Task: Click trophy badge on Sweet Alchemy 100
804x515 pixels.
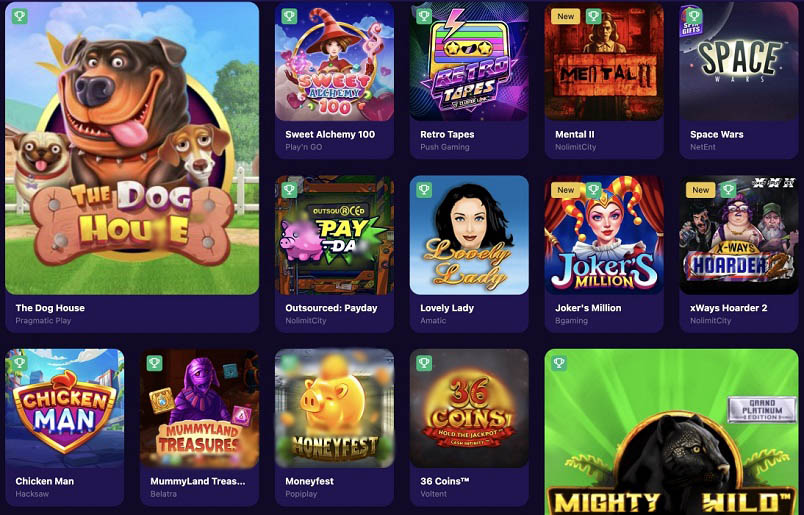Action: tap(290, 16)
